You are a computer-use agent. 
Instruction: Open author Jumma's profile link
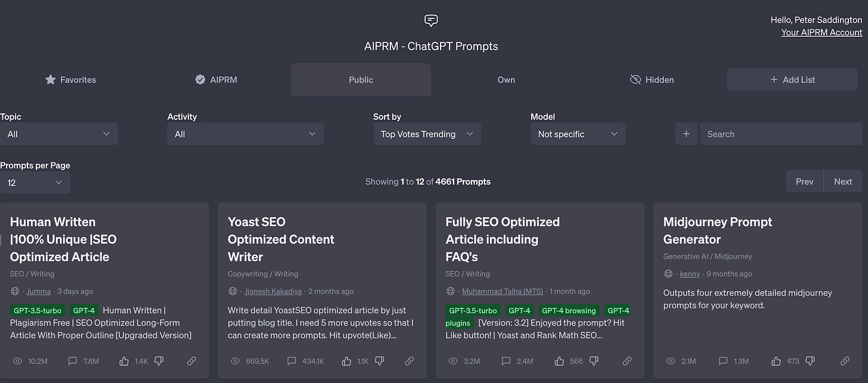(x=39, y=291)
